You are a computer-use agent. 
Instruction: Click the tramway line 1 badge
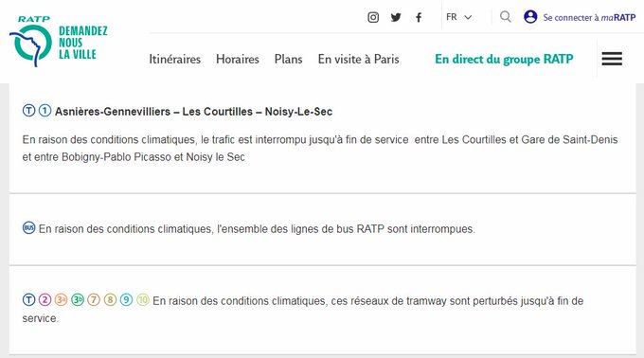pos(45,111)
